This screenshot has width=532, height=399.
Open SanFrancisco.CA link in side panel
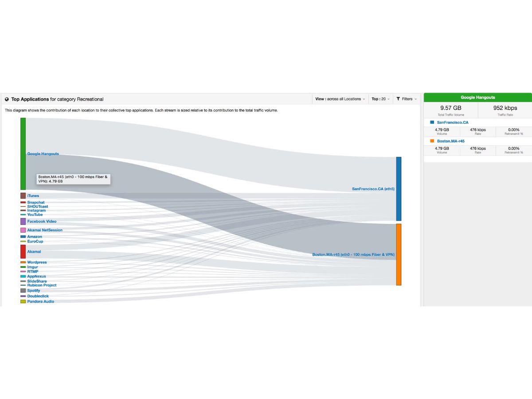pos(453,122)
